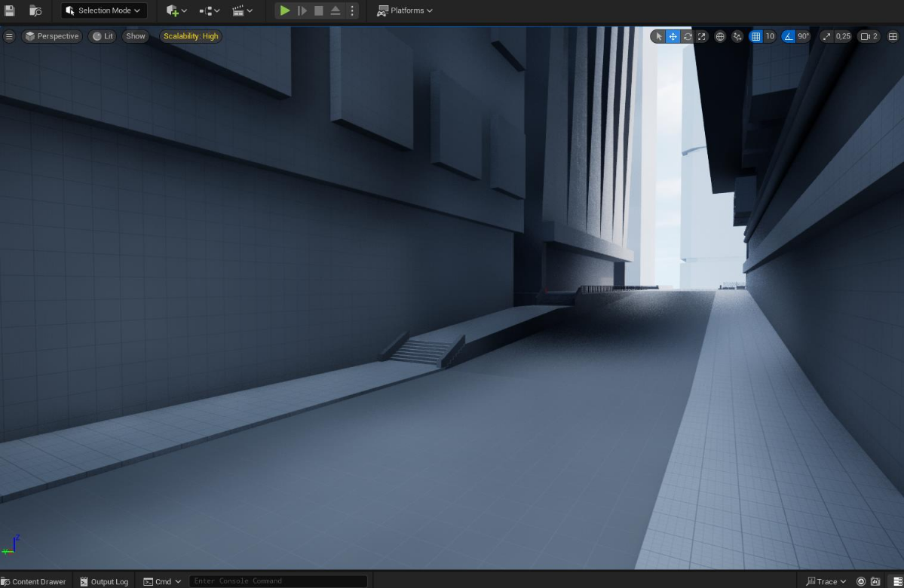
Task: Toggle world/local coordinate system globe
Action: point(720,36)
